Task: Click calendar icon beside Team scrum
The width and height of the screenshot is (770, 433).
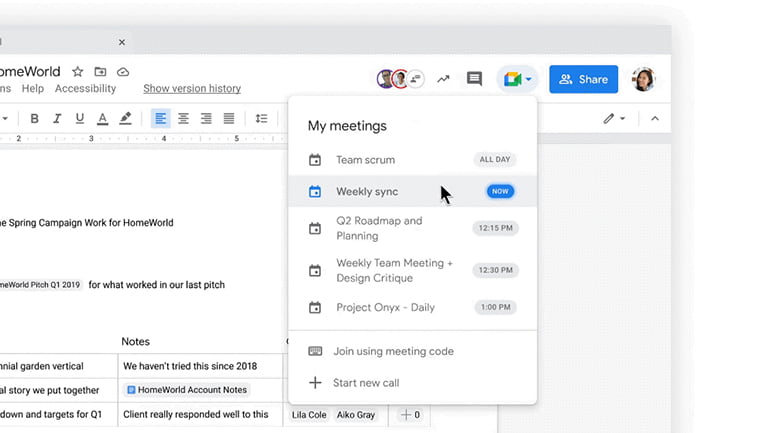Action: [x=315, y=160]
